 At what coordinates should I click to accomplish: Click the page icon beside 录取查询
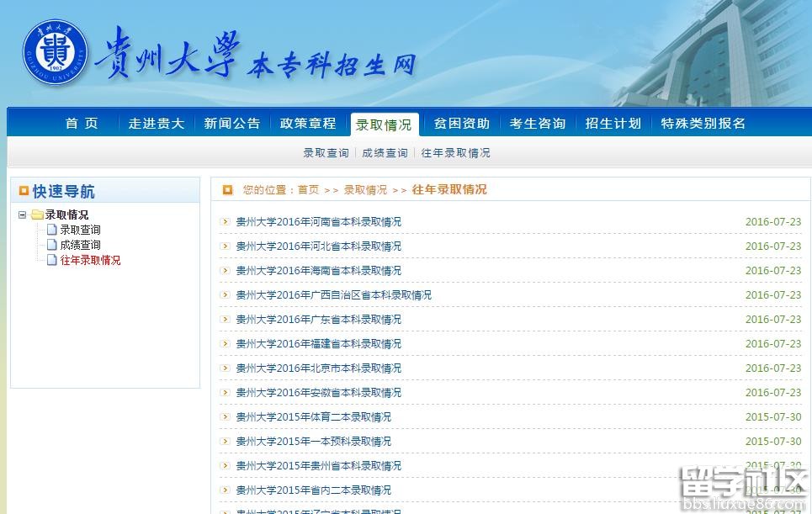[x=51, y=230]
